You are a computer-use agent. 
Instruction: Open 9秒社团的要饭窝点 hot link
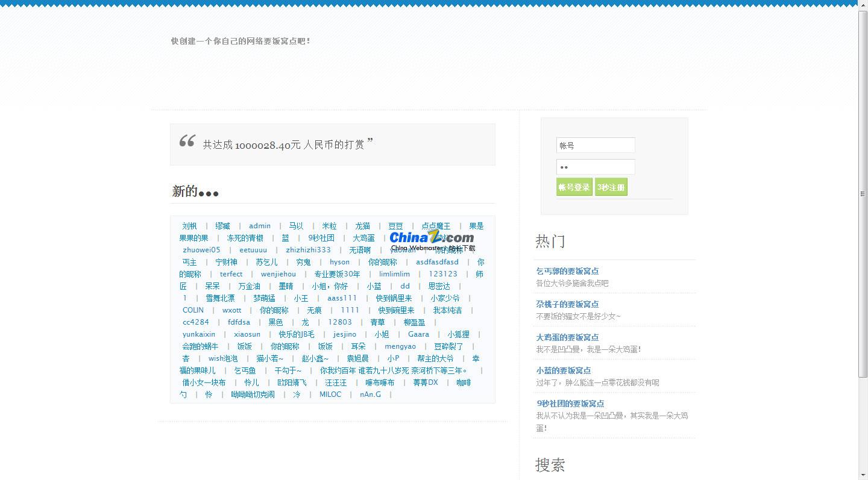[x=570, y=404]
